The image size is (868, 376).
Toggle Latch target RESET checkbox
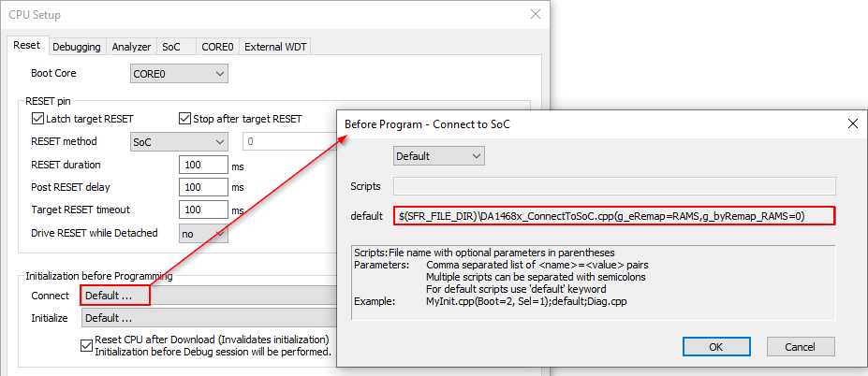tap(38, 119)
